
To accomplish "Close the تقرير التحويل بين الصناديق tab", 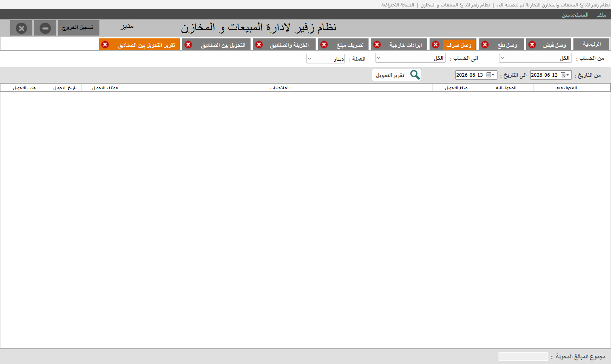I will (105, 44).
